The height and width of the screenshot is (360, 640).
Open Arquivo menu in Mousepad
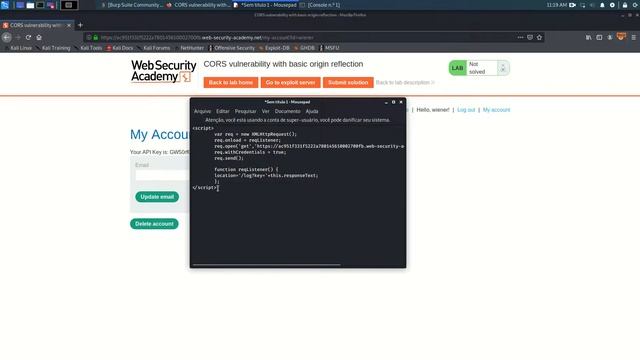click(x=202, y=111)
